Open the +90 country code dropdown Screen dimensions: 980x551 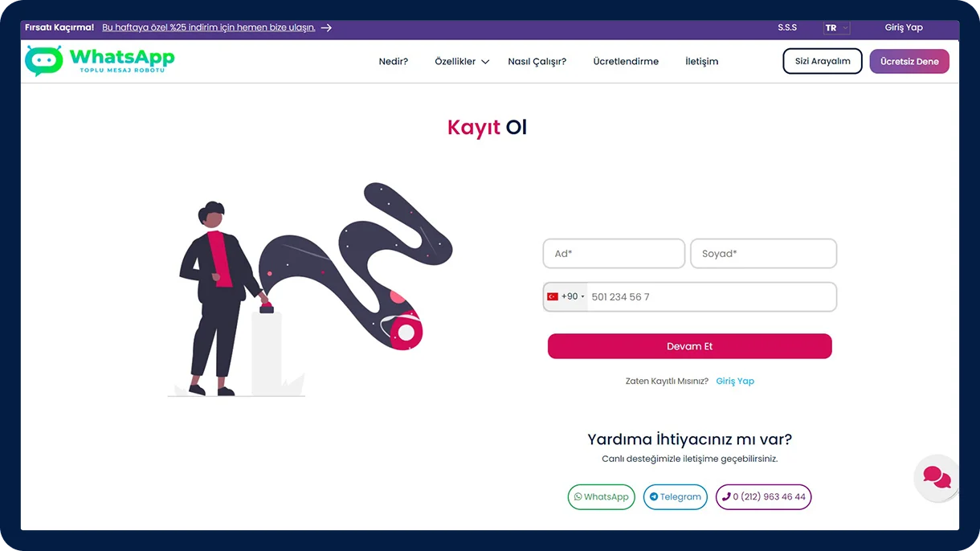(566, 296)
